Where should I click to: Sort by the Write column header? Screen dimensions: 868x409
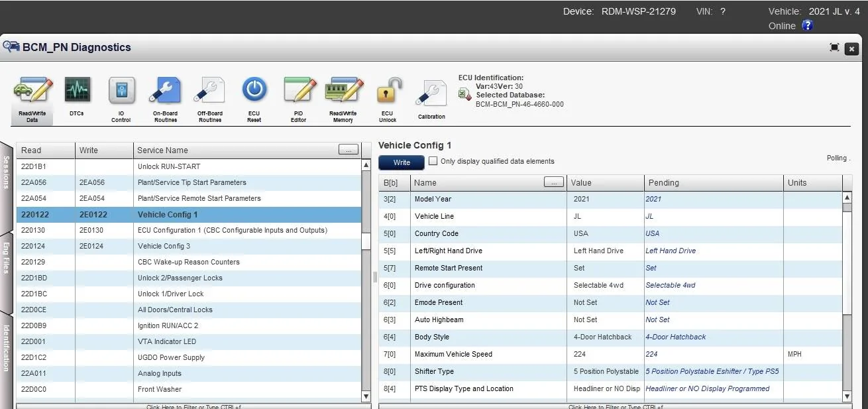pyautogui.click(x=104, y=150)
